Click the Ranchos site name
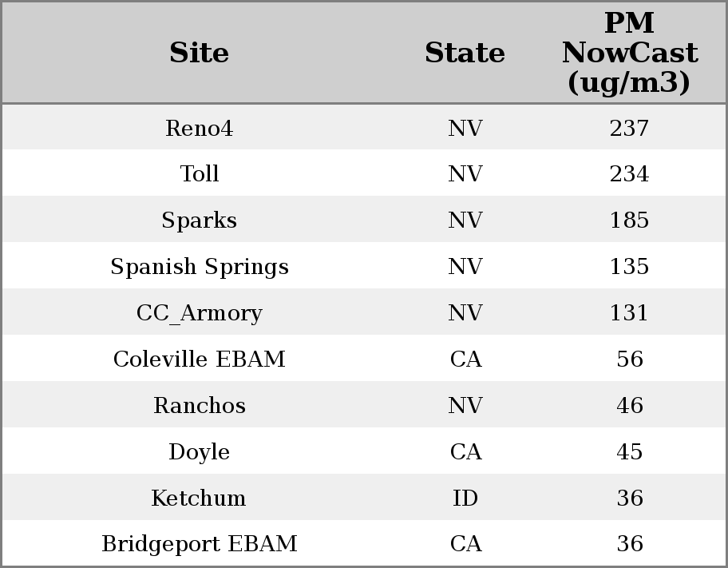The width and height of the screenshot is (728, 568). [199, 406]
